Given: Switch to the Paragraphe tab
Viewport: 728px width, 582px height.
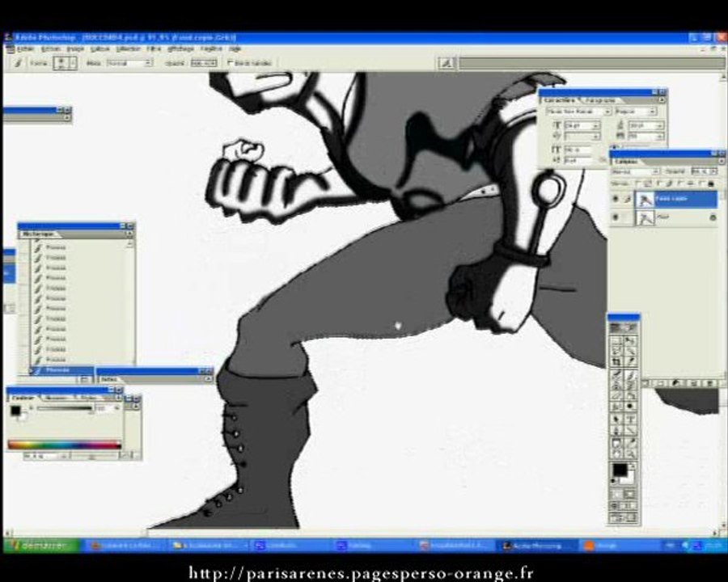Looking at the screenshot, I should pyautogui.click(x=600, y=100).
